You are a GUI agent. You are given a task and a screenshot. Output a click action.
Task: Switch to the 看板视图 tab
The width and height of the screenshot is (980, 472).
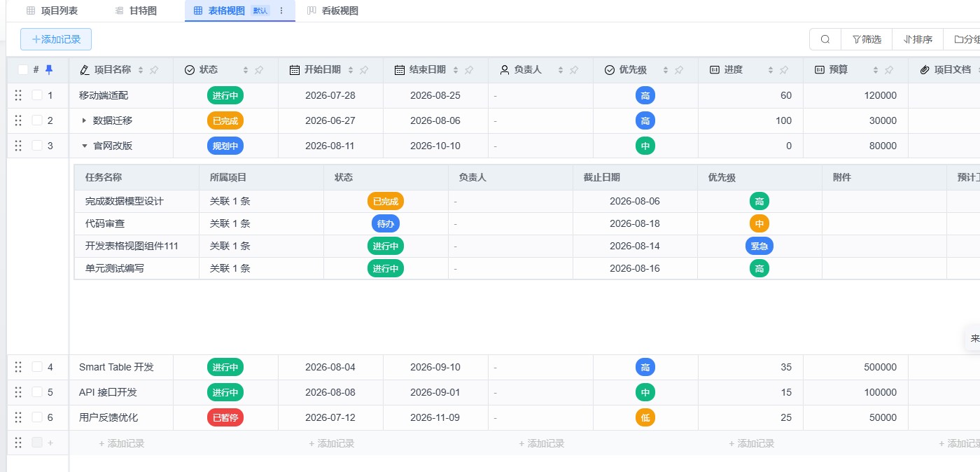[x=333, y=11]
